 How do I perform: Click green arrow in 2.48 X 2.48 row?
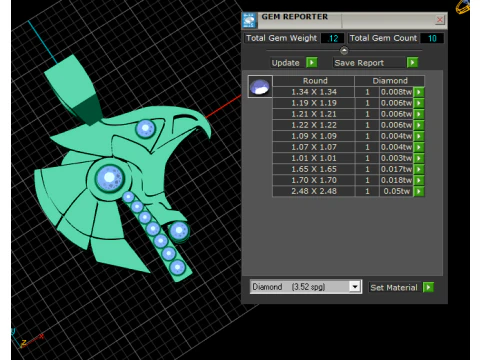point(419,191)
